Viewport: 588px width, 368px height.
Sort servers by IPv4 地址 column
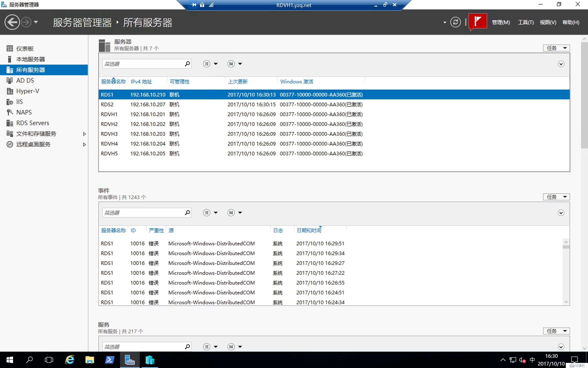tap(141, 82)
